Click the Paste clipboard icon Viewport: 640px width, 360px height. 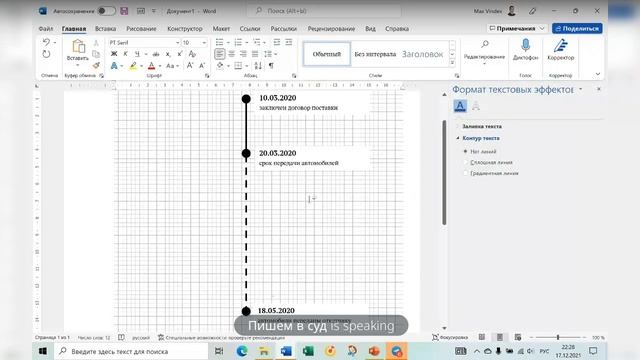tap(78, 47)
